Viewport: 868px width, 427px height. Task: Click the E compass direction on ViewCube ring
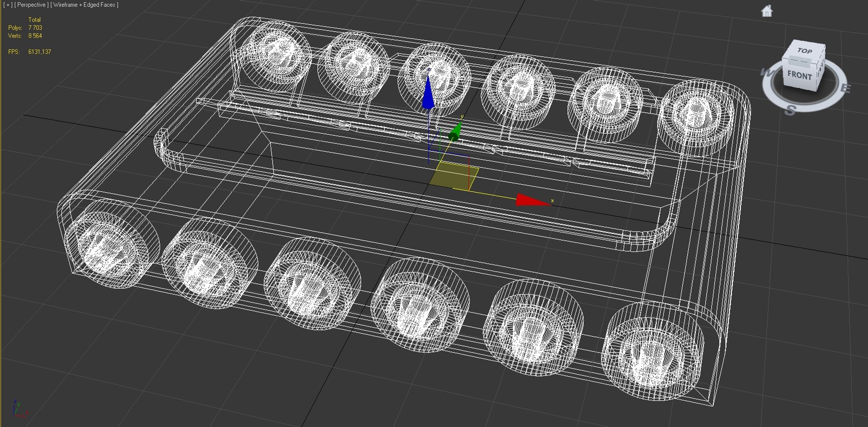pyautogui.click(x=845, y=88)
